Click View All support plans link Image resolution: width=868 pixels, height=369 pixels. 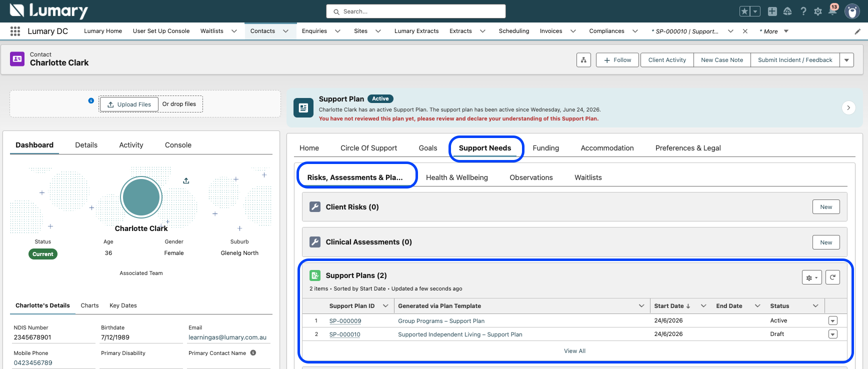click(574, 351)
